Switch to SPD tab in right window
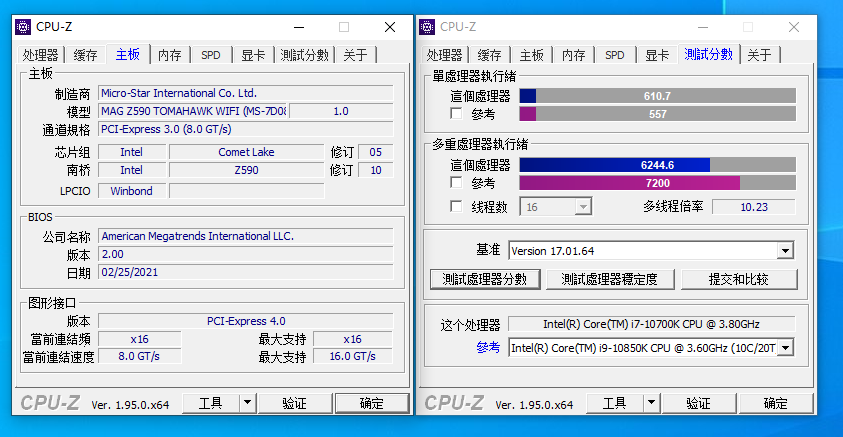This screenshot has width=843, height=437. pyautogui.click(x=615, y=55)
